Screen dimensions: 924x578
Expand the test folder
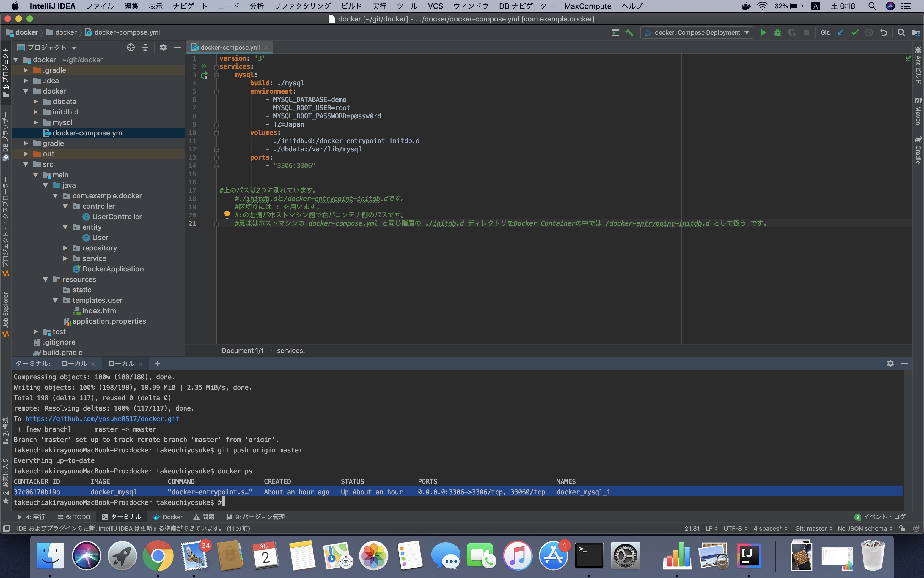coord(35,332)
